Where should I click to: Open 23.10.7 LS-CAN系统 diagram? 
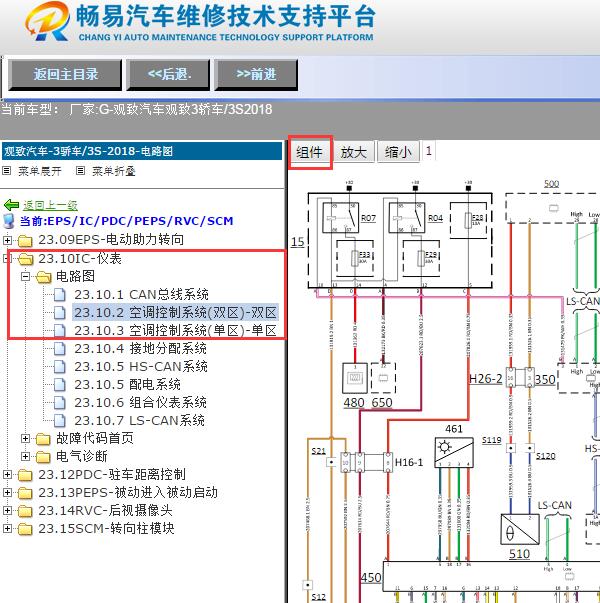pyautogui.click(x=139, y=421)
